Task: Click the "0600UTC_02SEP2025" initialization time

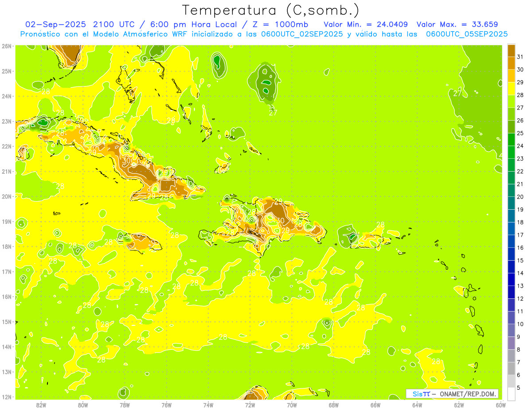Action: (x=301, y=34)
